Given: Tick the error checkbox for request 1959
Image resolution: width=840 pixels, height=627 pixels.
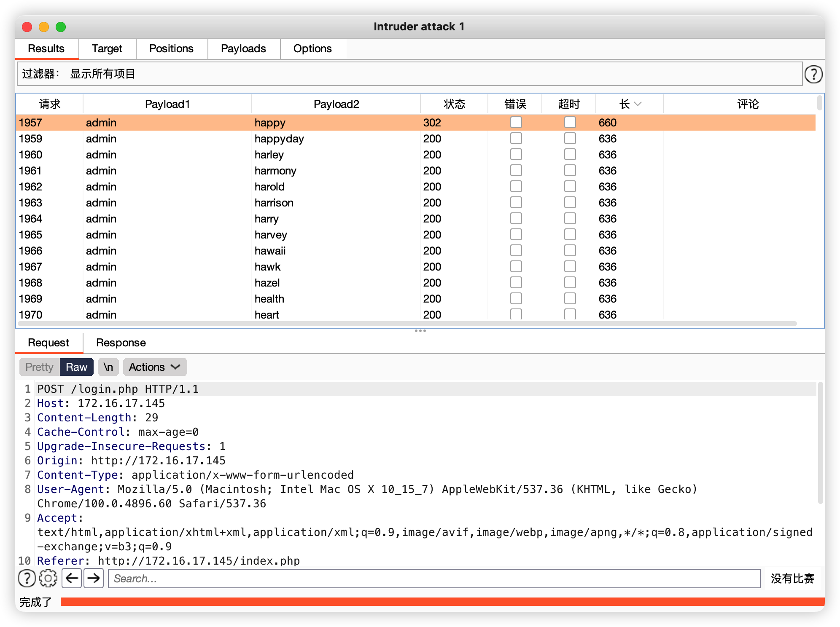Looking at the screenshot, I should pos(516,139).
